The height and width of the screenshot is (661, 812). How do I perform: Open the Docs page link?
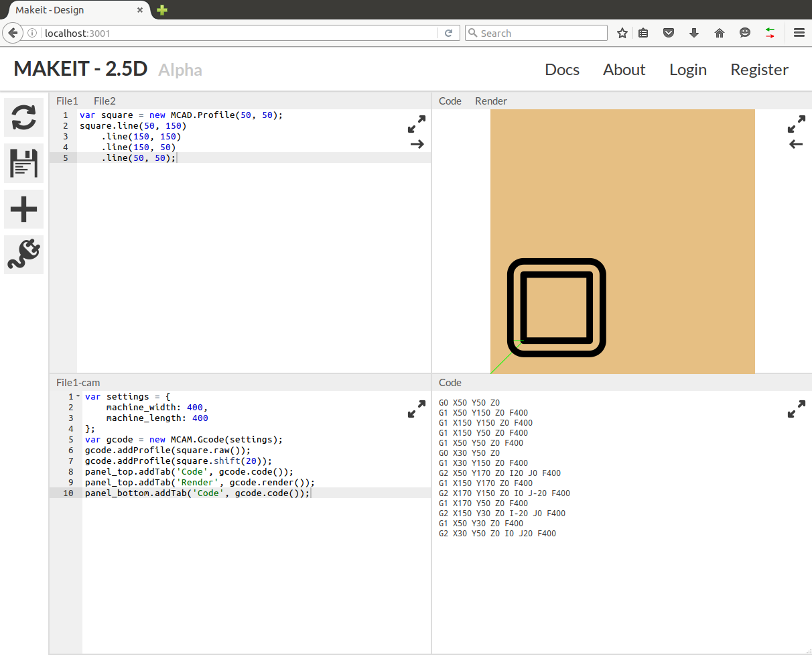pos(562,70)
